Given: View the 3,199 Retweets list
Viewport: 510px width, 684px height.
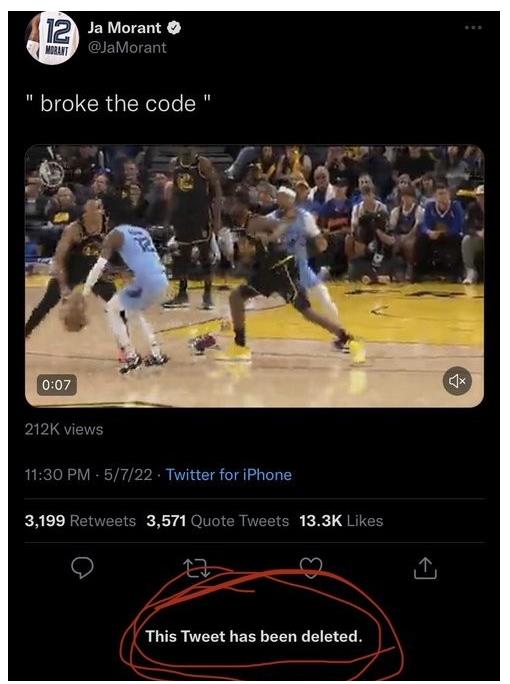Looking at the screenshot, I should (80, 521).
